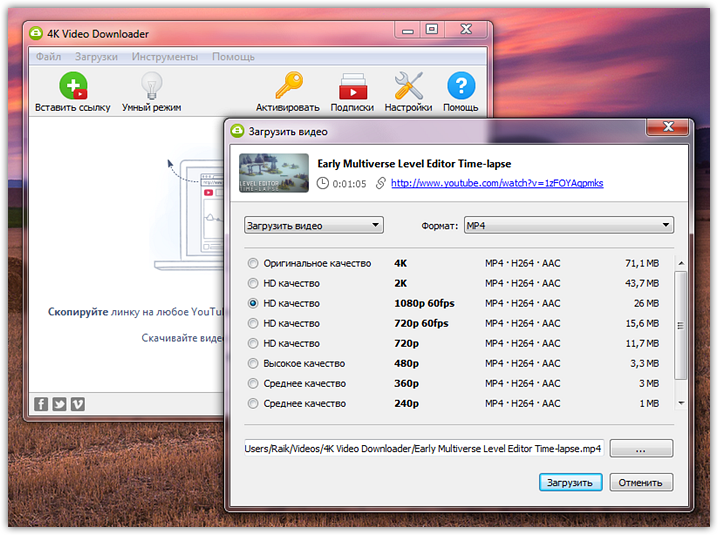Viewport: 718px width, 535px height.
Task: Close the Загрузить видео dialog
Action: 668,127
